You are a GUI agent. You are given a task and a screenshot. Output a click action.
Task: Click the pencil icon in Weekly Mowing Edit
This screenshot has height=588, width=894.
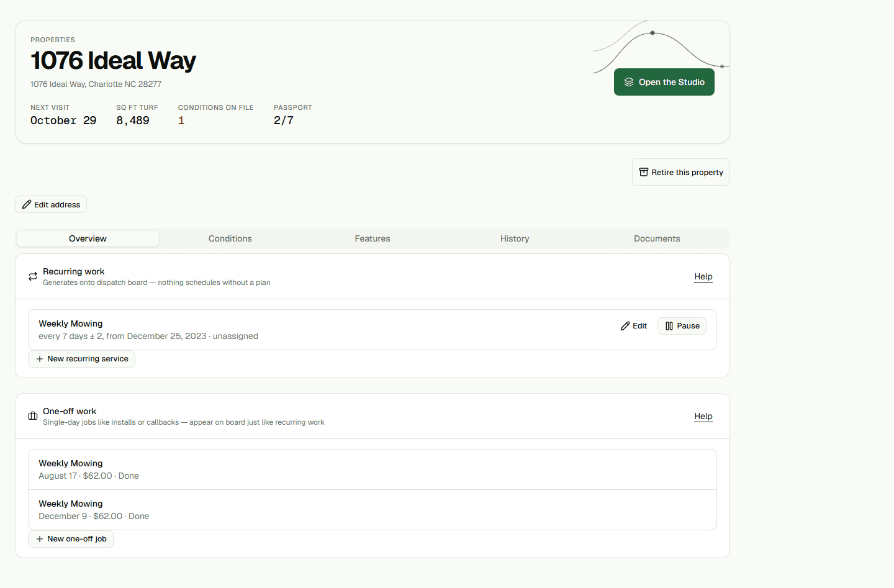click(625, 326)
